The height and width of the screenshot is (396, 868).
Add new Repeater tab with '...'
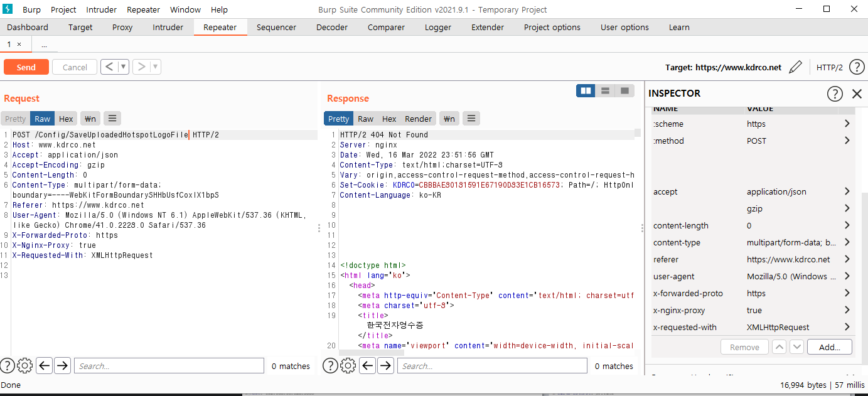click(x=44, y=45)
